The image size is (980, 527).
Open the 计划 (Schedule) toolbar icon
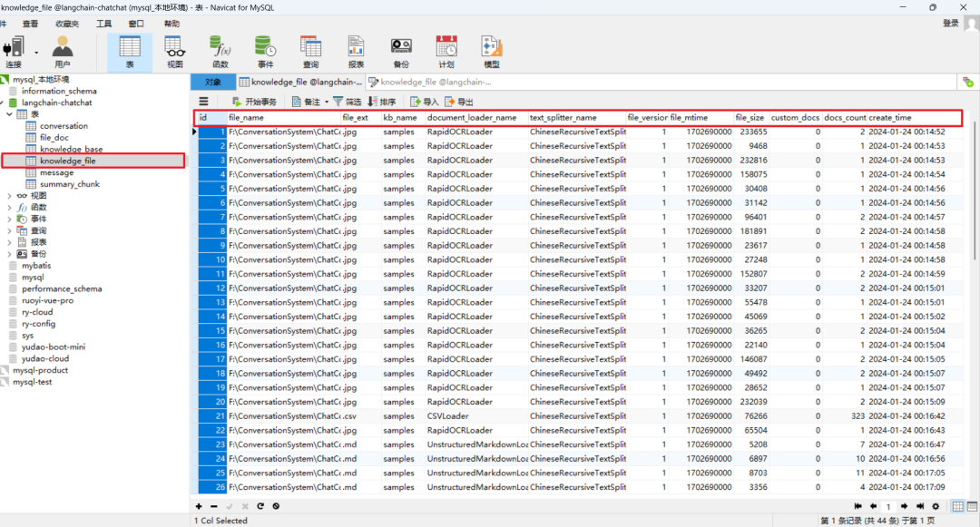446,53
